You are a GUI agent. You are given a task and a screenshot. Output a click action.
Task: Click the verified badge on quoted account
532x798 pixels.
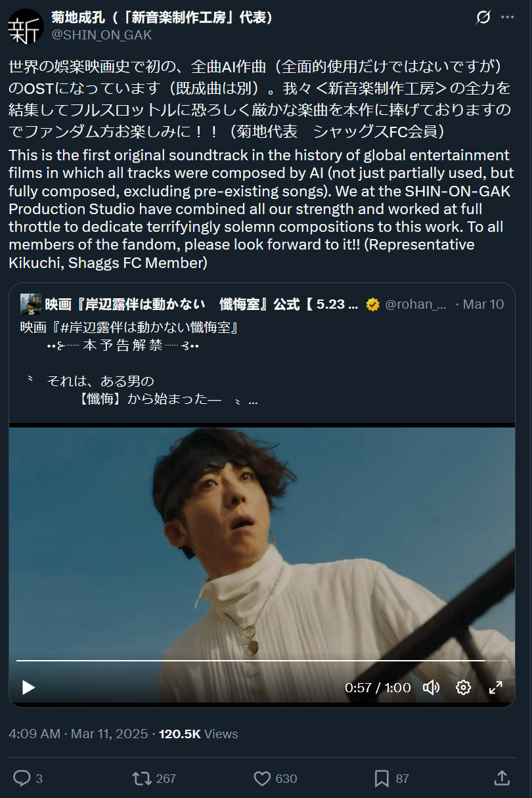tap(372, 304)
